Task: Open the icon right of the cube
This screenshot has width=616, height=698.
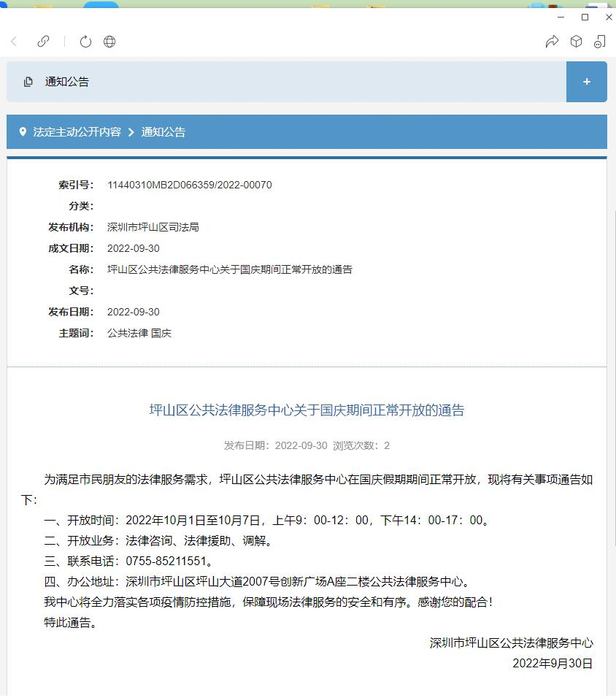Action: click(599, 42)
